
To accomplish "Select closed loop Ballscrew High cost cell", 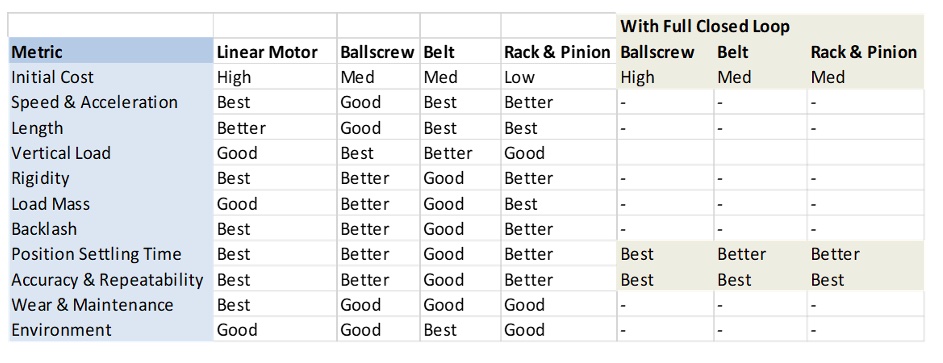I will pyautogui.click(x=637, y=78).
